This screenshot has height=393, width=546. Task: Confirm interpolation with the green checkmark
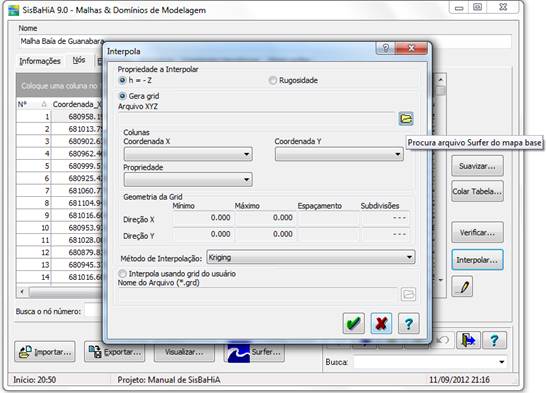[x=353, y=323]
